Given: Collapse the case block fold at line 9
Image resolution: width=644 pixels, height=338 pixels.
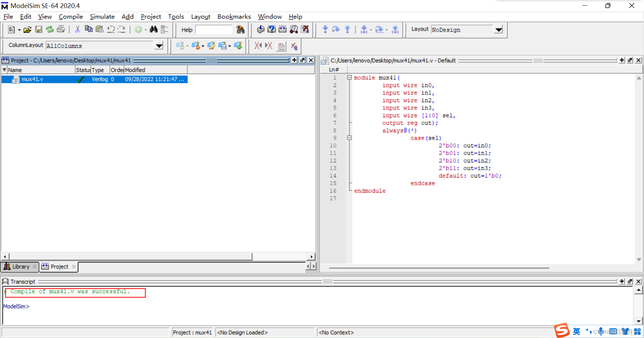Looking at the screenshot, I should (349, 138).
